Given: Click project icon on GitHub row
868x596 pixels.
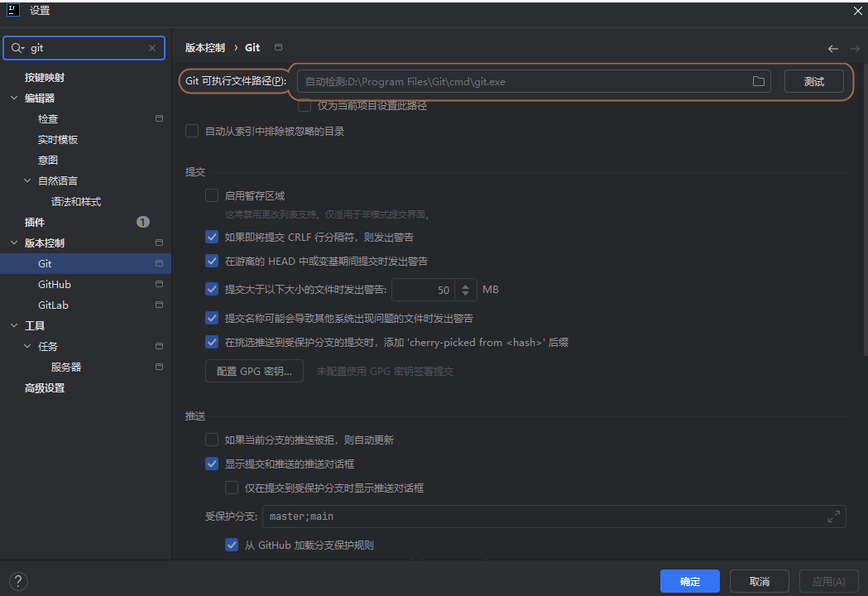Looking at the screenshot, I should pyautogui.click(x=160, y=284).
